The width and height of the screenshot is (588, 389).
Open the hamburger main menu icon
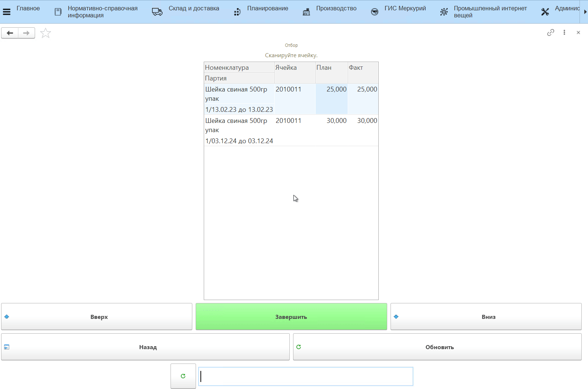(7, 12)
